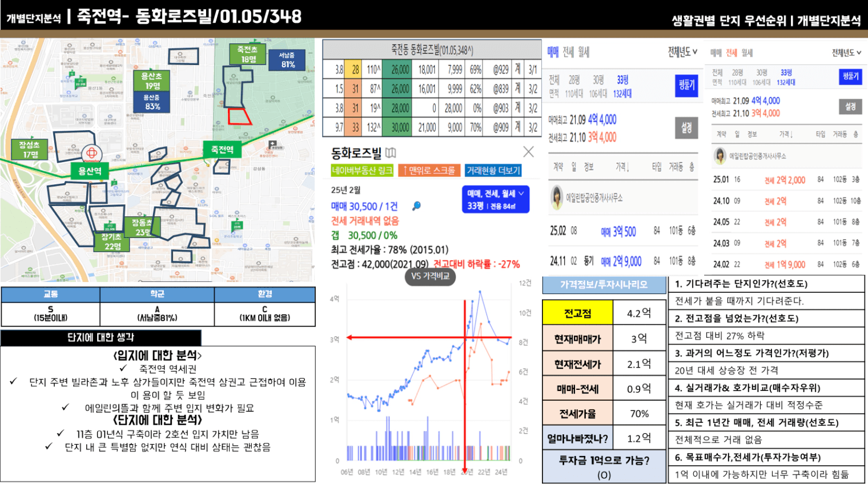Choose 30평 106세대 in the 매매 panel
The width and height of the screenshot is (868, 488).
[598, 86]
